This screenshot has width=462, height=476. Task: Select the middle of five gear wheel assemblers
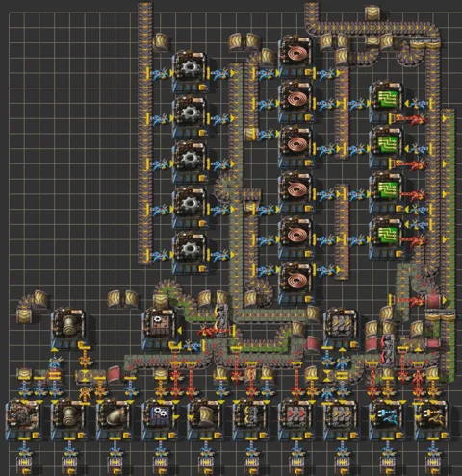tap(190, 162)
